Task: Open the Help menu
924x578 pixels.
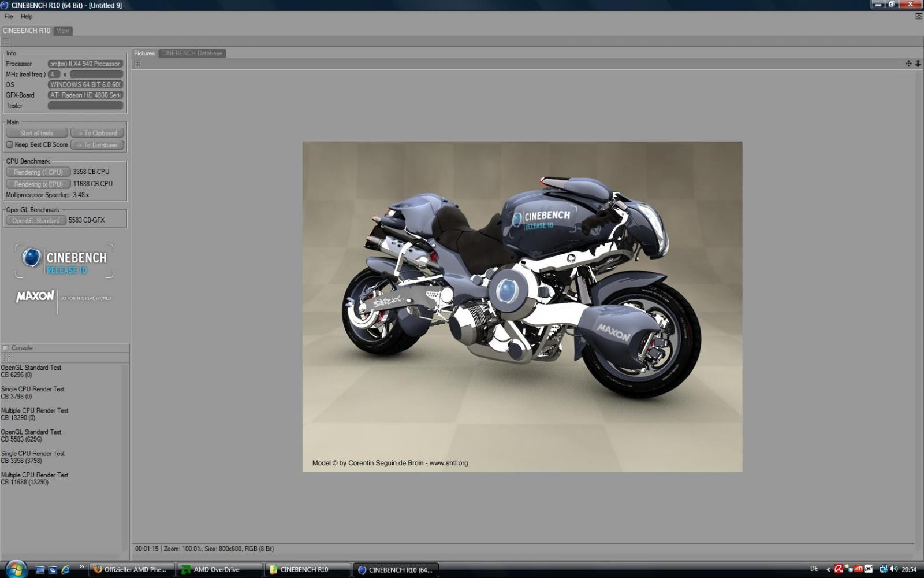Action: pos(27,16)
